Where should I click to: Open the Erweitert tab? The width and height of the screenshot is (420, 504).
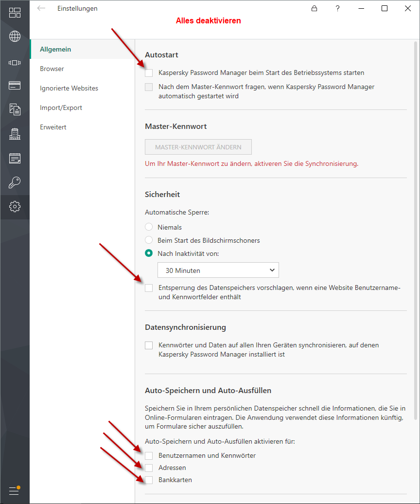coord(82,127)
